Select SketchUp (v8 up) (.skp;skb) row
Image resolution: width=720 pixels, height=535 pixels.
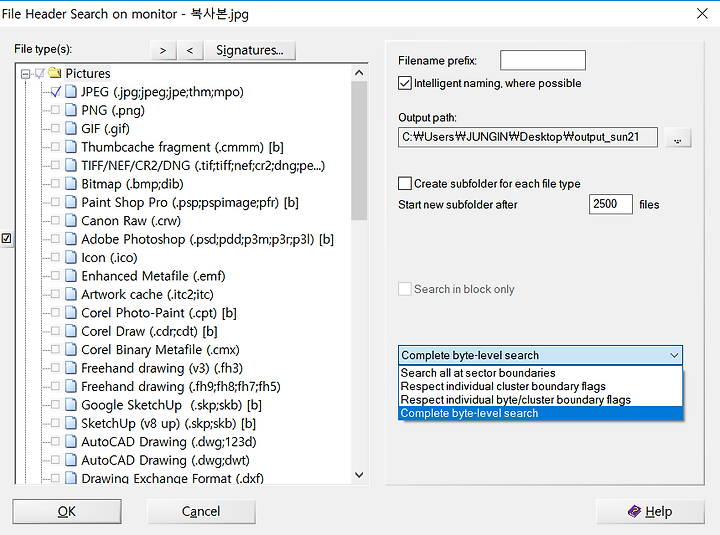pos(168,423)
